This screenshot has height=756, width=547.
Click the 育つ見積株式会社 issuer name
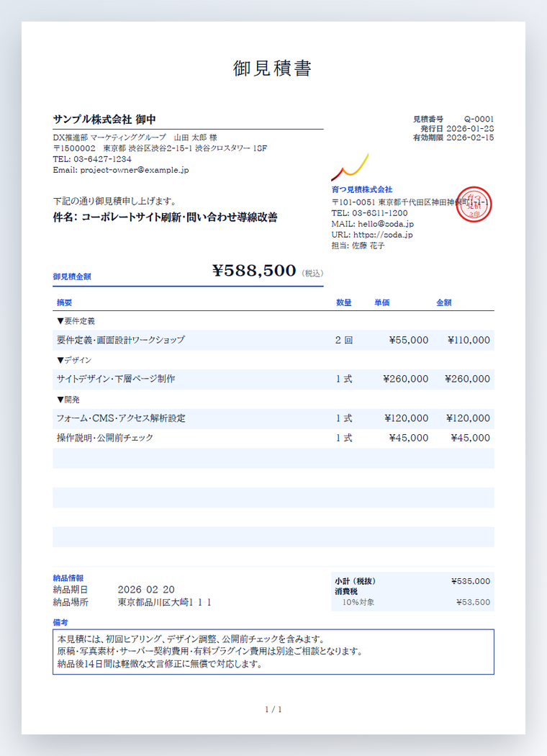coord(362,189)
